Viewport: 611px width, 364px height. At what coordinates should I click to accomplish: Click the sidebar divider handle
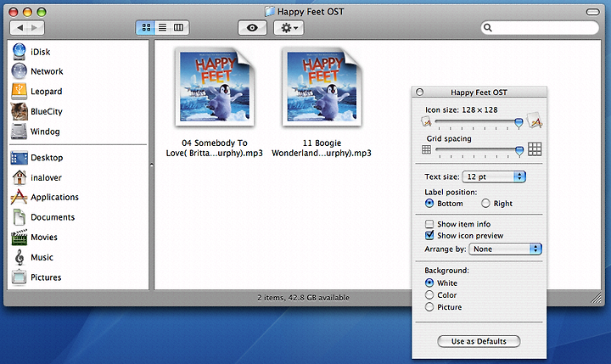(x=152, y=165)
